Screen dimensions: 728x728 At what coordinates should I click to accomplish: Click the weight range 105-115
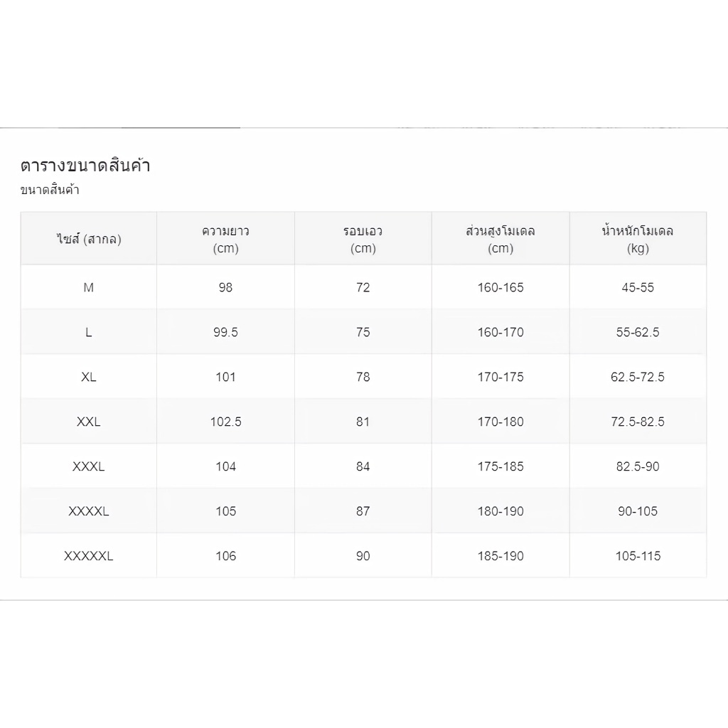(x=638, y=556)
